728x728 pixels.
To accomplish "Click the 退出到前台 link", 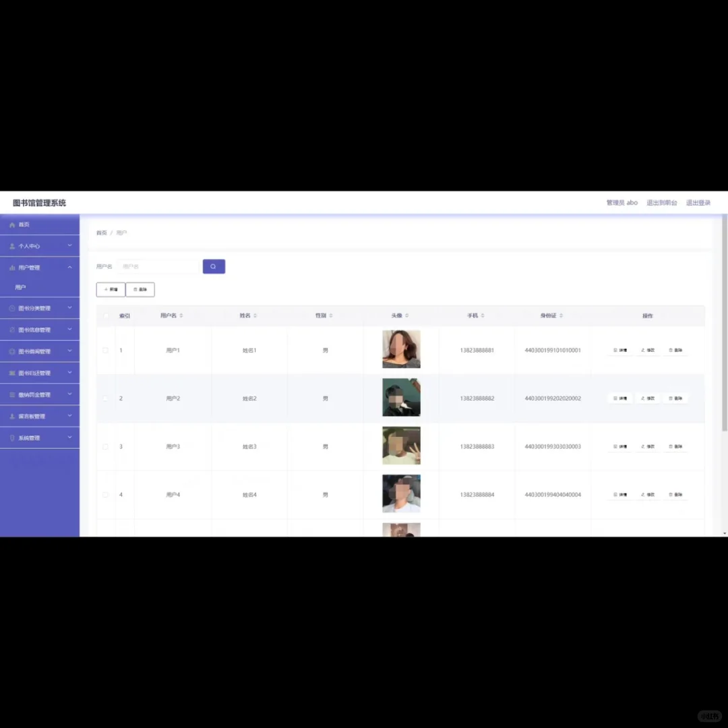I will pos(662,203).
